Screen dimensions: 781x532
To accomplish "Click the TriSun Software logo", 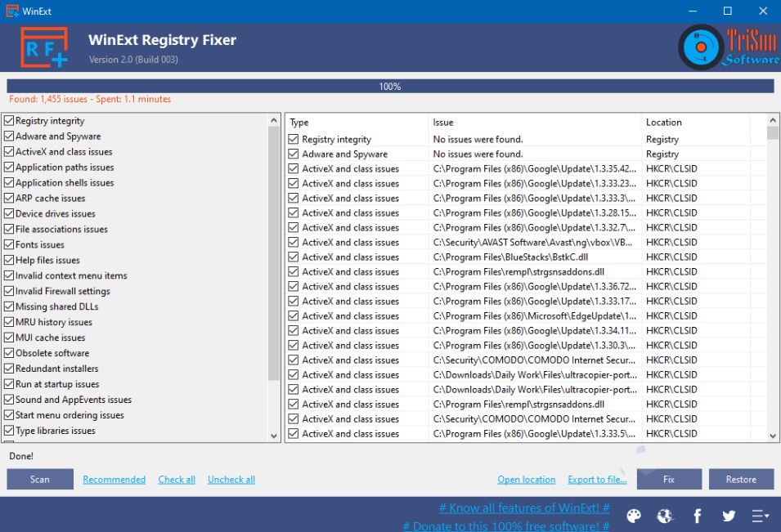I will (729, 47).
